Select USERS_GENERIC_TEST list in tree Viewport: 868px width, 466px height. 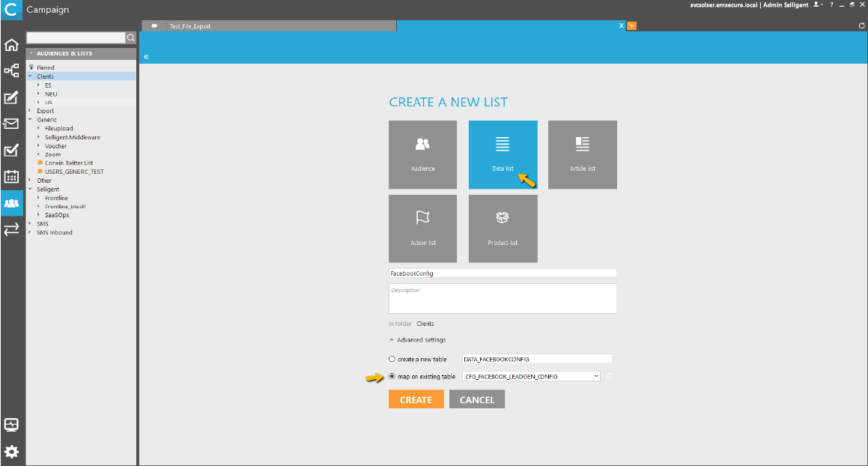pos(73,172)
